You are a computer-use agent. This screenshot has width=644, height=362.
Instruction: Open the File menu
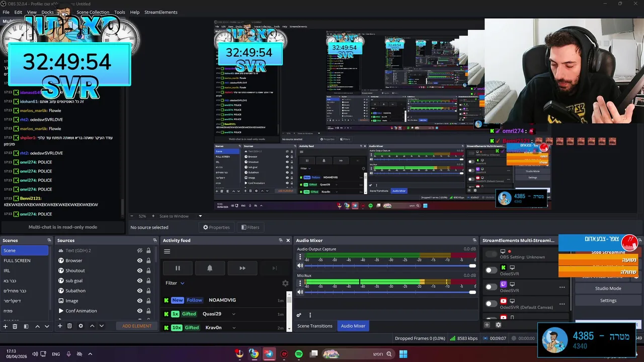(6, 12)
